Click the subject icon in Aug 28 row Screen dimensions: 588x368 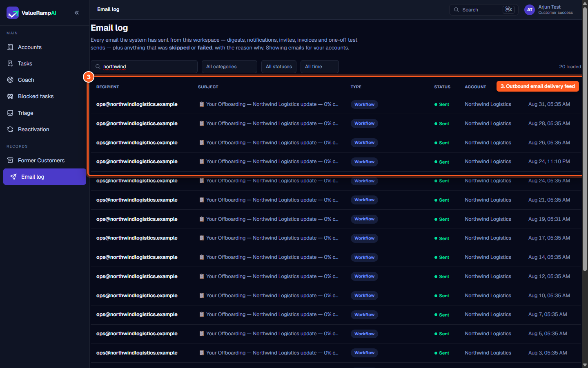[x=201, y=123]
